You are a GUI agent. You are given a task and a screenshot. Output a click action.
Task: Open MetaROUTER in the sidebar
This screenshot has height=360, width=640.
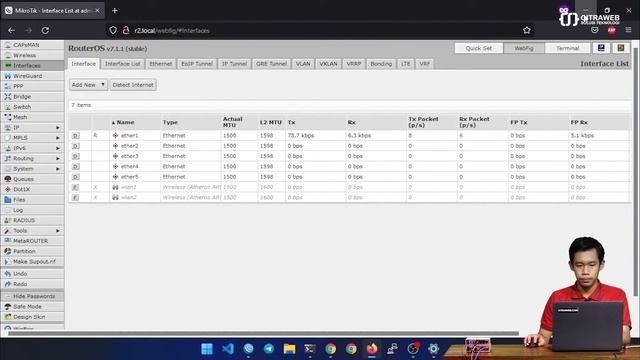32,241
